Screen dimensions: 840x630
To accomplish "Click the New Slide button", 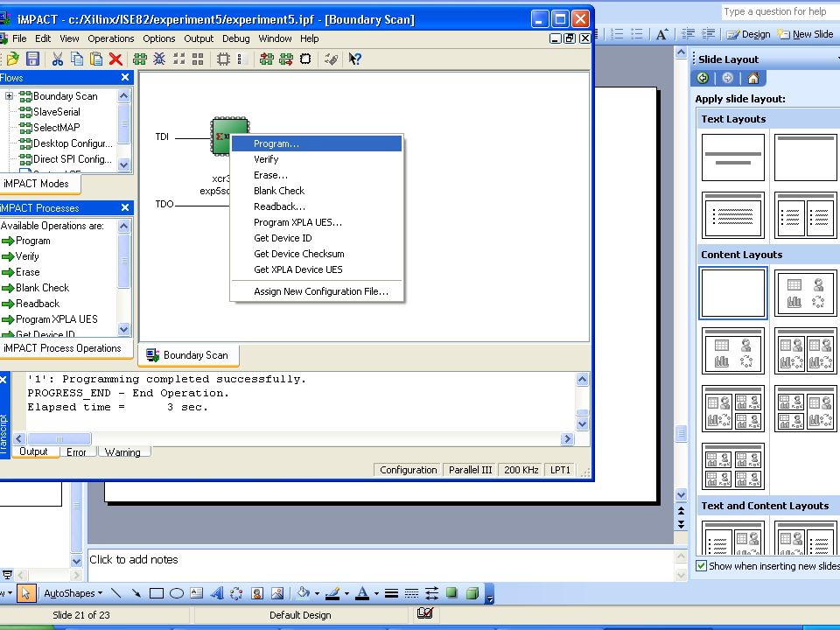I will click(806, 34).
